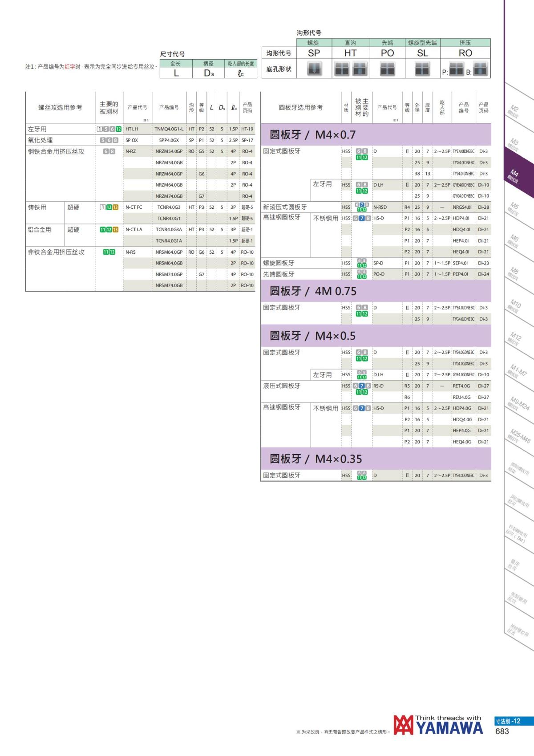Click product number NRSM64.0GP
This screenshot has width=534, height=756.
(x=169, y=252)
